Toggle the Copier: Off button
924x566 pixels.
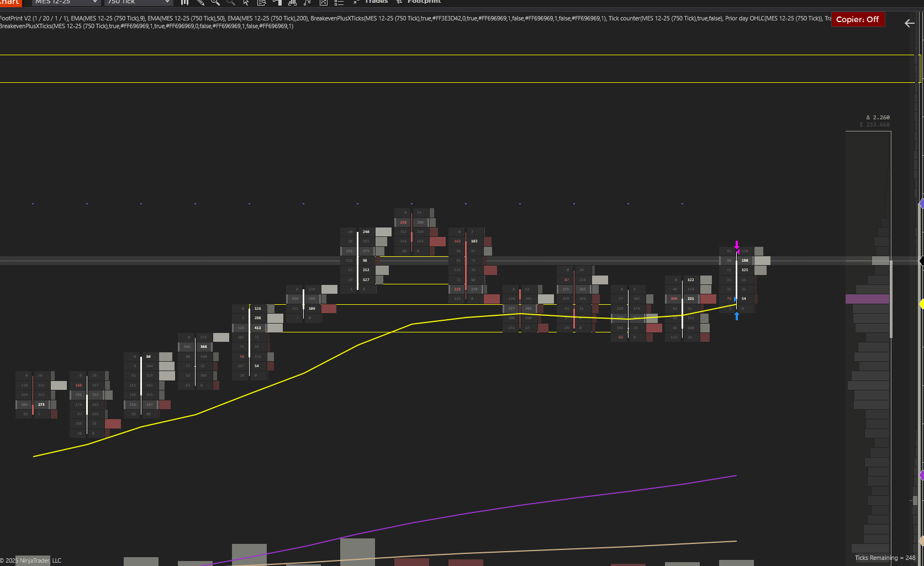coord(858,19)
